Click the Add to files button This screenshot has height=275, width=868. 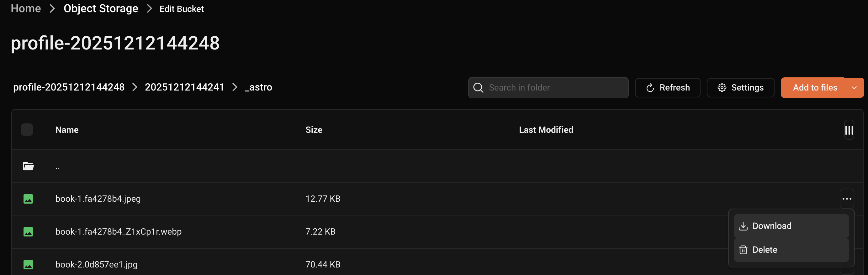(814, 88)
